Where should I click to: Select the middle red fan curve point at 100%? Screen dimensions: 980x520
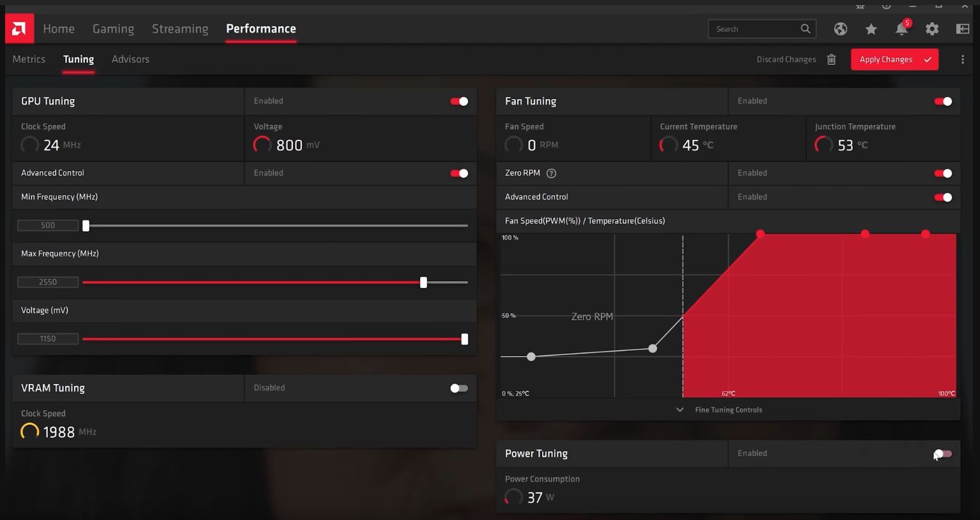pos(865,234)
